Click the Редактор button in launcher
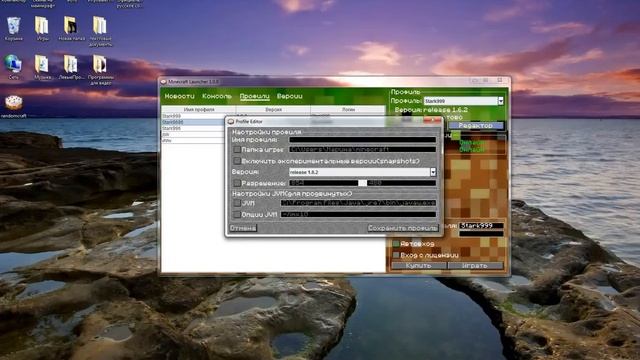Viewport: 640px width, 360px height. (476, 126)
